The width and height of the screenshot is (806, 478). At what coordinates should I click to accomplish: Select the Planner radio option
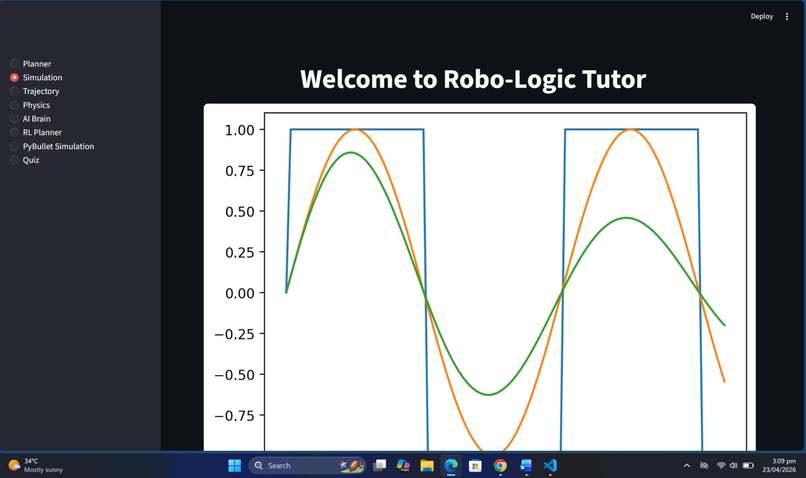(30, 64)
